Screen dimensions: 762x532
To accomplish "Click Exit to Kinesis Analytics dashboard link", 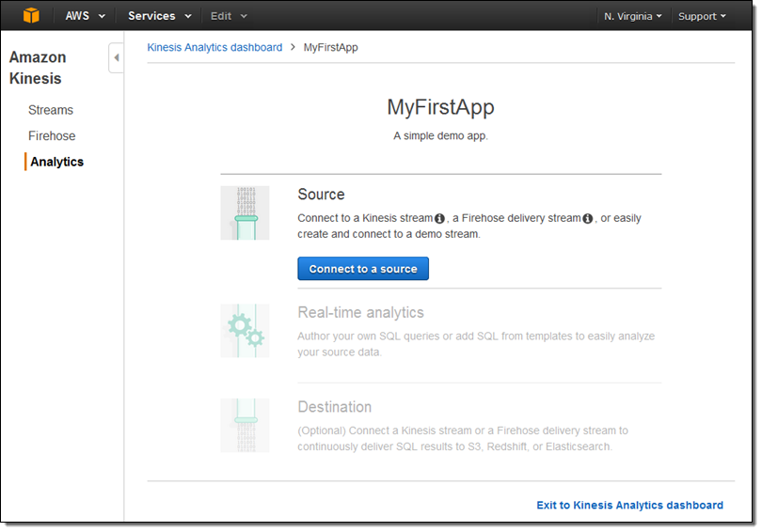I will click(x=629, y=506).
